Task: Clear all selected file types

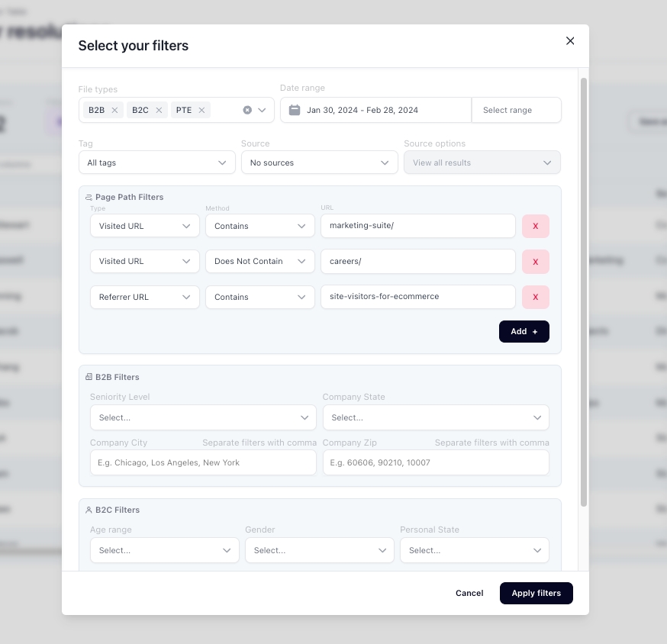Action: pyautogui.click(x=247, y=110)
